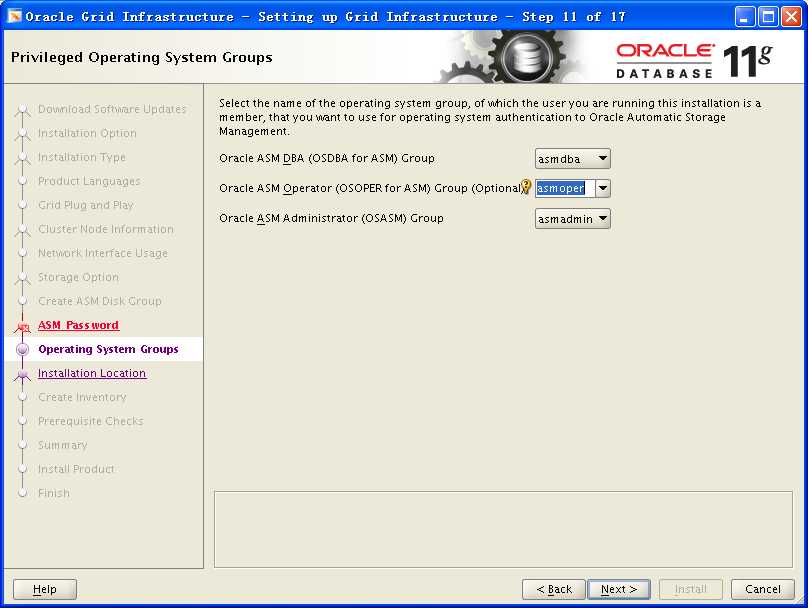Click the Product Languages step text
The image size is (808, 608).
(89, 181)
